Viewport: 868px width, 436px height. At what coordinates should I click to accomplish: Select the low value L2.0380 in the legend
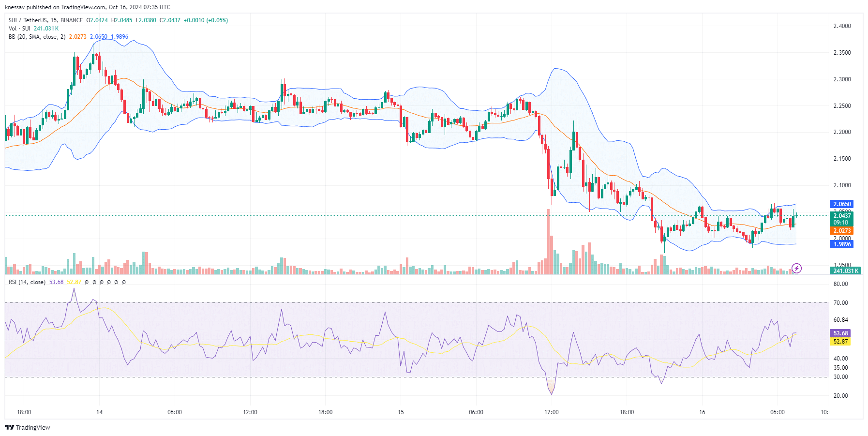[146, 20]
